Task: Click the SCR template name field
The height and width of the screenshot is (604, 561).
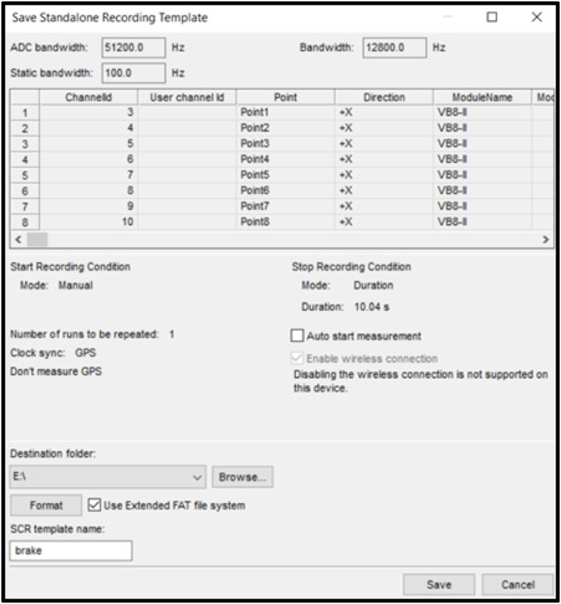Action: pos(71,550)
